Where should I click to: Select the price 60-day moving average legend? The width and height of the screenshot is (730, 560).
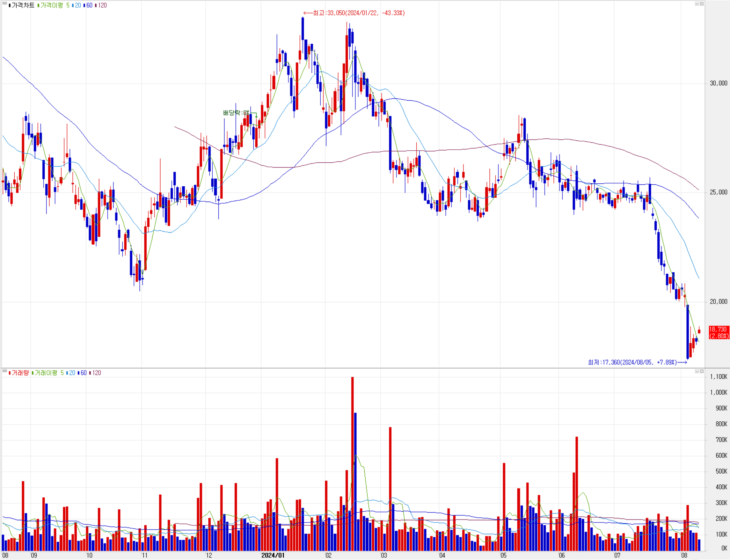click(89, 5)
